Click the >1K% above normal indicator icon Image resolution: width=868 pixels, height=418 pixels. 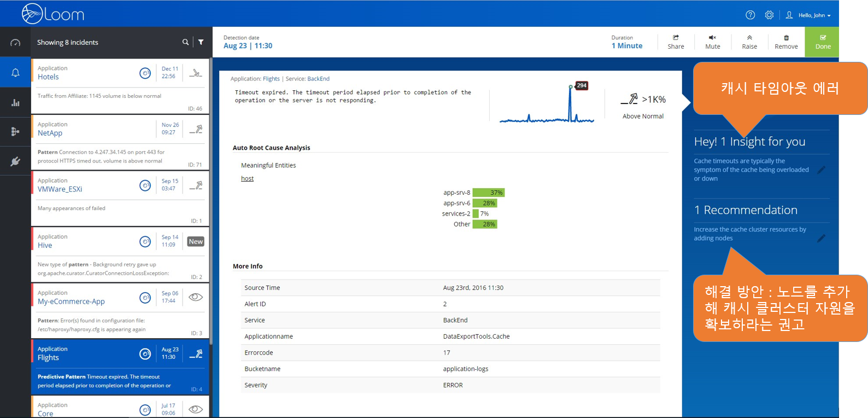tap(629, 99)
